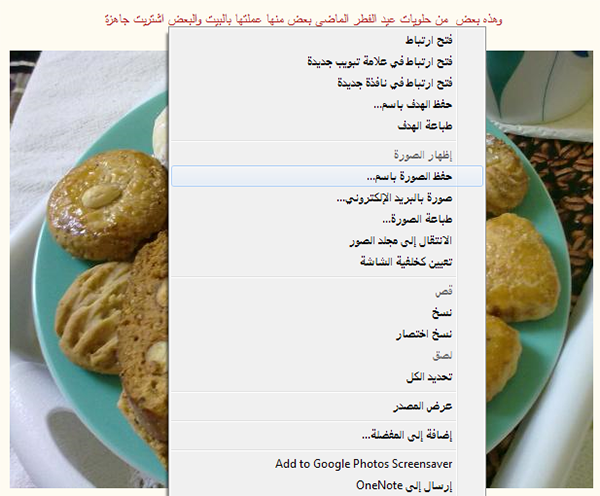This screenshot has height=496, width=600.
Task: Select فتح ارتباط menu entry
Action: pyautogui.click(x=327, y=40)
